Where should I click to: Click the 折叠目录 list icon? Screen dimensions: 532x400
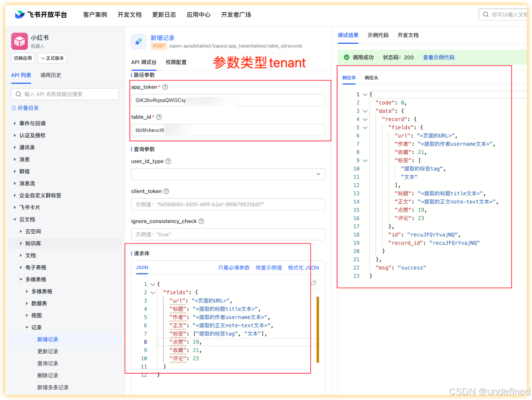click(14, 108)
